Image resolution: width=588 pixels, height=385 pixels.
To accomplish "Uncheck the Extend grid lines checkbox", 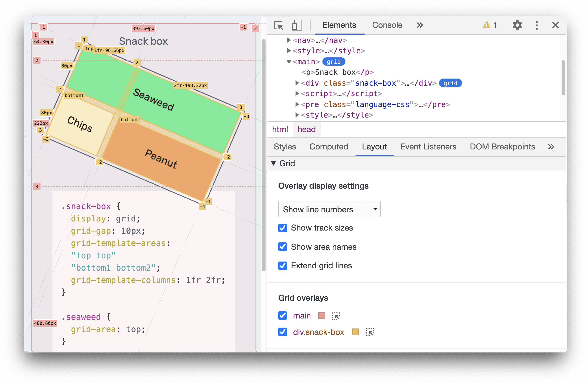I will [x=283, y=266].
